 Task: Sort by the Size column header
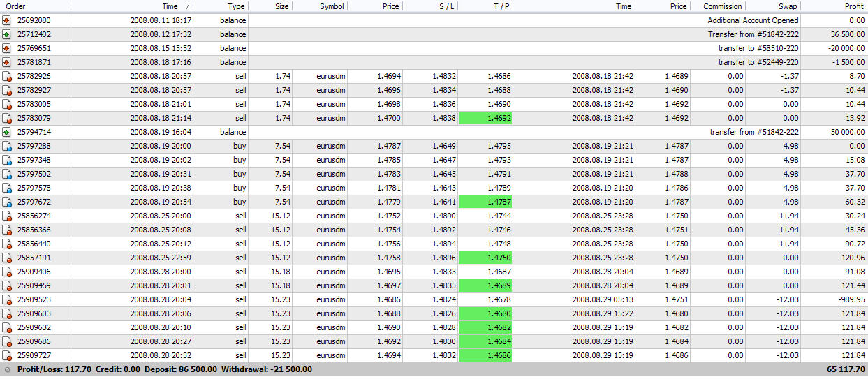[x=270, y=6]
